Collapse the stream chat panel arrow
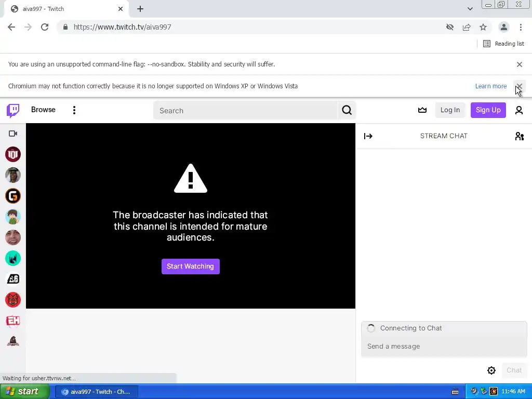The height and width of the screenshot is (399, 532). [x=368, y=136]
